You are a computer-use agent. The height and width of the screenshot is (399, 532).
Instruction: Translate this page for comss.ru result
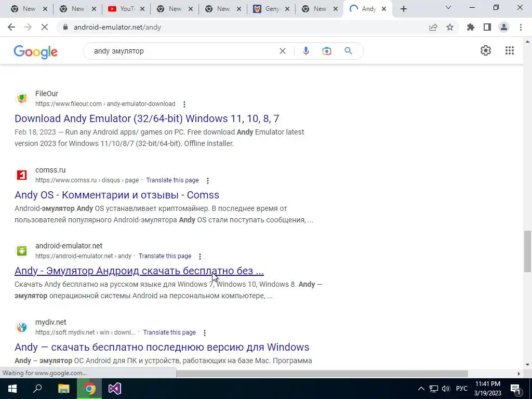tap(172, 180)
